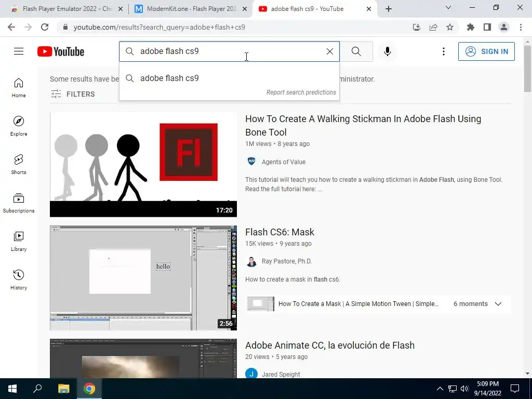Click the YouTube logo
Image resolution: width=532 pixels, height=399 pixels.
(x=61, y=51)
